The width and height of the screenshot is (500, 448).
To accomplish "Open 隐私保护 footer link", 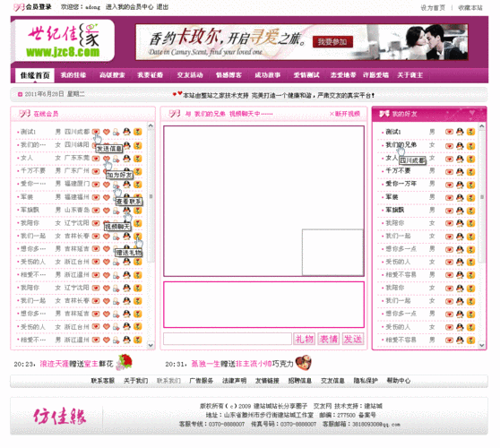I will [366, 381].
